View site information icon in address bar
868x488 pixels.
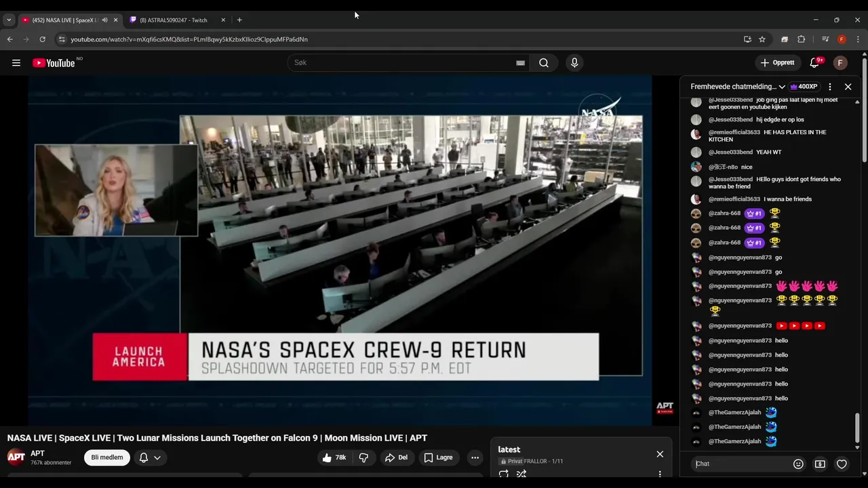tap(62, 39)
